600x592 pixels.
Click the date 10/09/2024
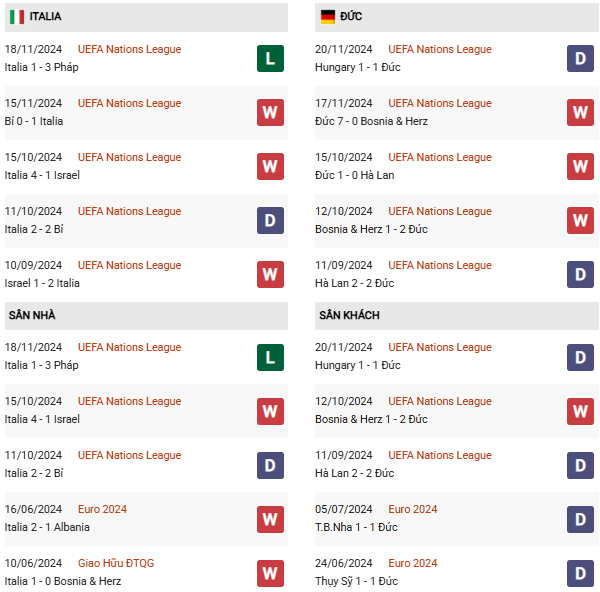click(33, 265)
